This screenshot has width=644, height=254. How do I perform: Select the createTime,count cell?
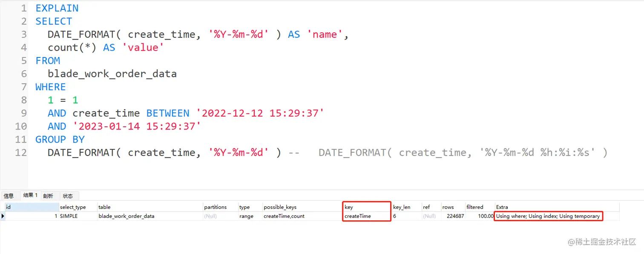pyautogui.click(x=303, y=216)
